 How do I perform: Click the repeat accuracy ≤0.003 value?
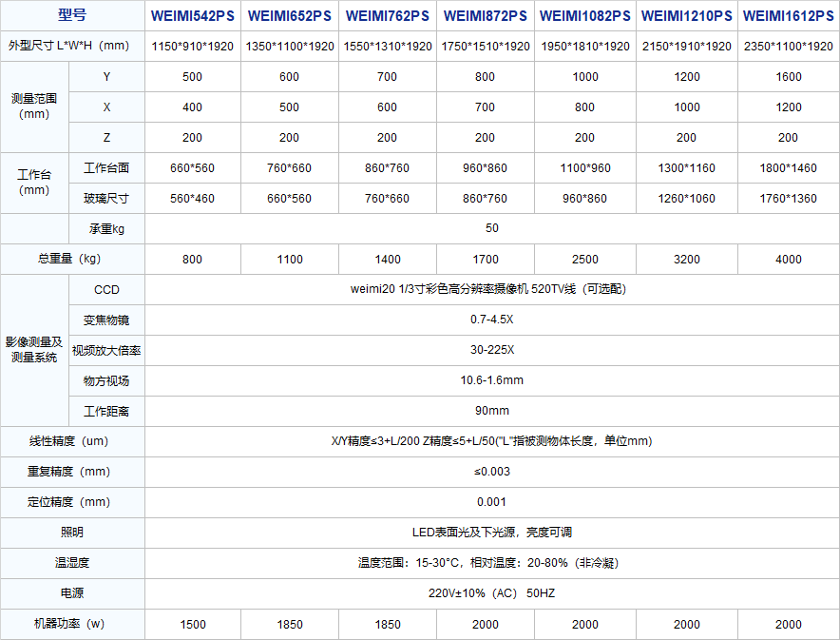click(492, 472)
